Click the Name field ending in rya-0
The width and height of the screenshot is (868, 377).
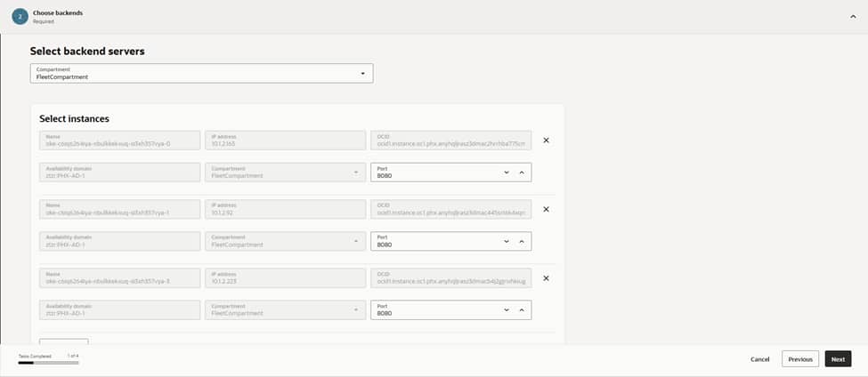click(x=120, y=140)
